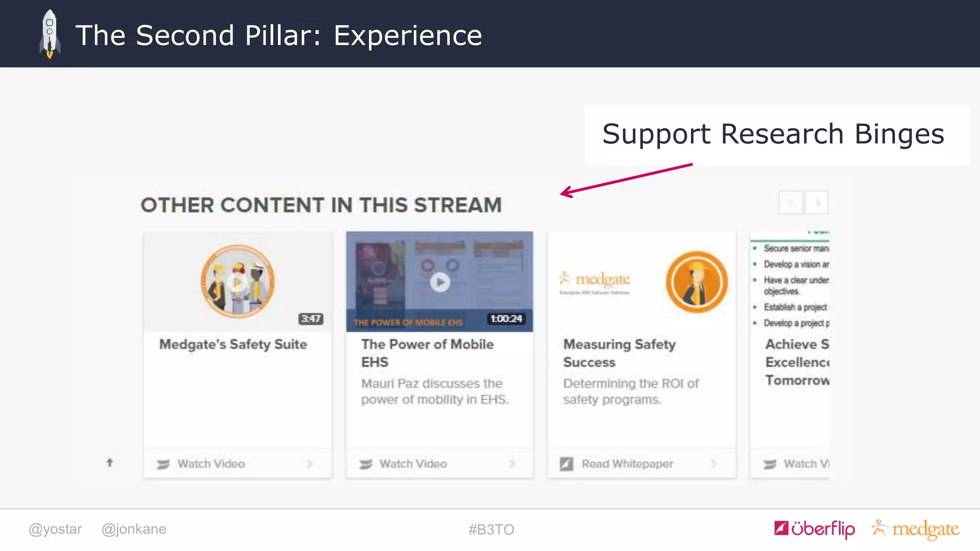Click the medgate logo in footer
Screen dimensions: 980x551
[915, 529]
